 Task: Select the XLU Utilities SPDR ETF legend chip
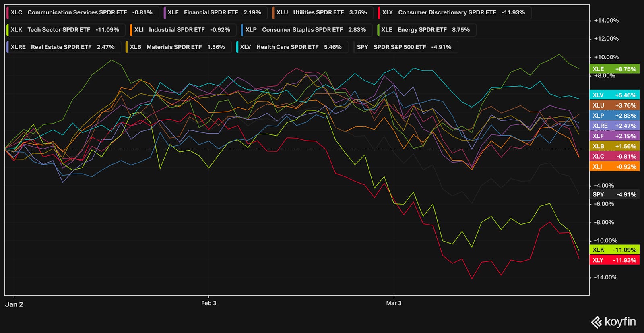click(x=323, y=12)
